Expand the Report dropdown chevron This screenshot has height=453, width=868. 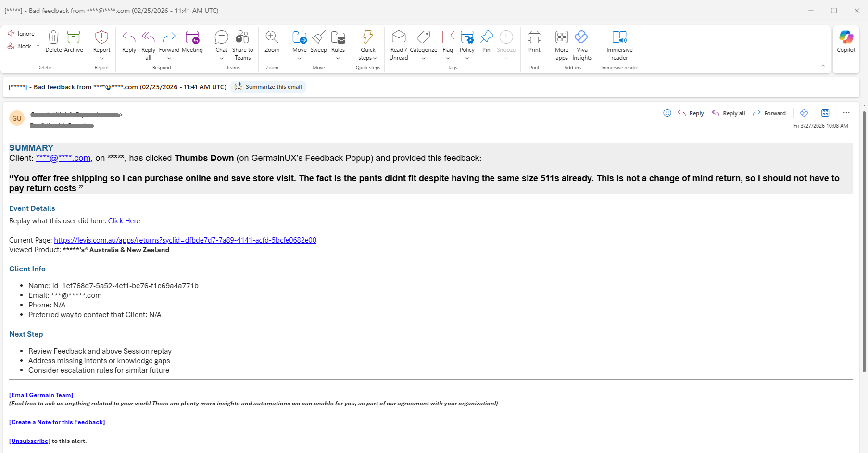(x=102, y=59)
